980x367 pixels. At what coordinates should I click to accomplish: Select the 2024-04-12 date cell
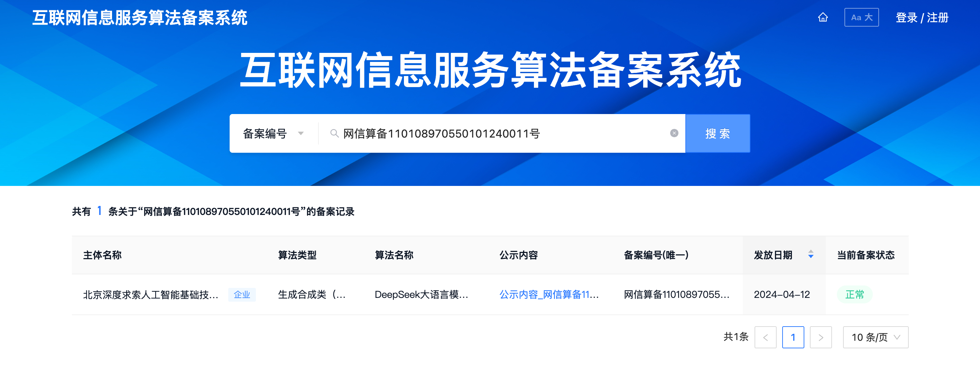(x=782, y=295)
